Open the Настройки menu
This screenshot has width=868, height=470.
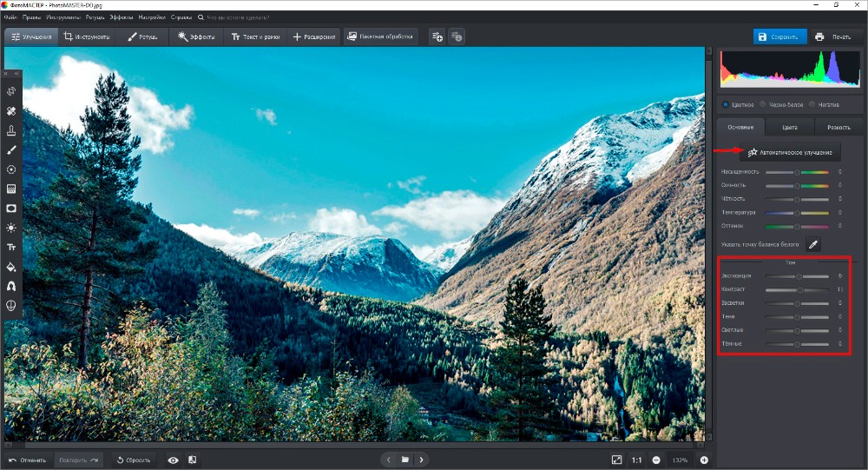point(152,17)
